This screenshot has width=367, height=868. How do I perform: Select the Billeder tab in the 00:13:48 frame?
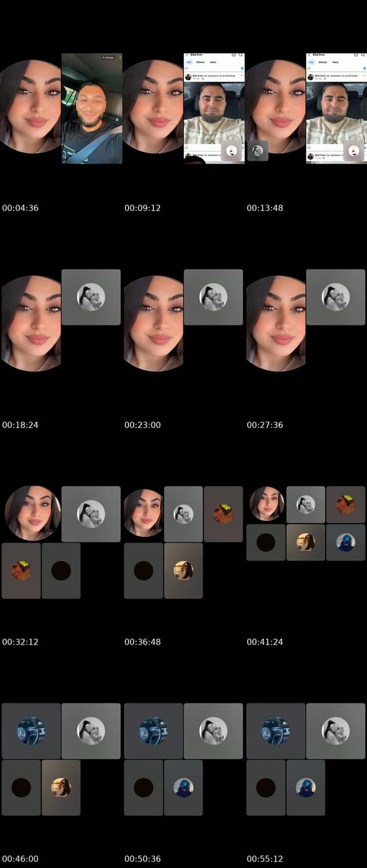point(323,61)
